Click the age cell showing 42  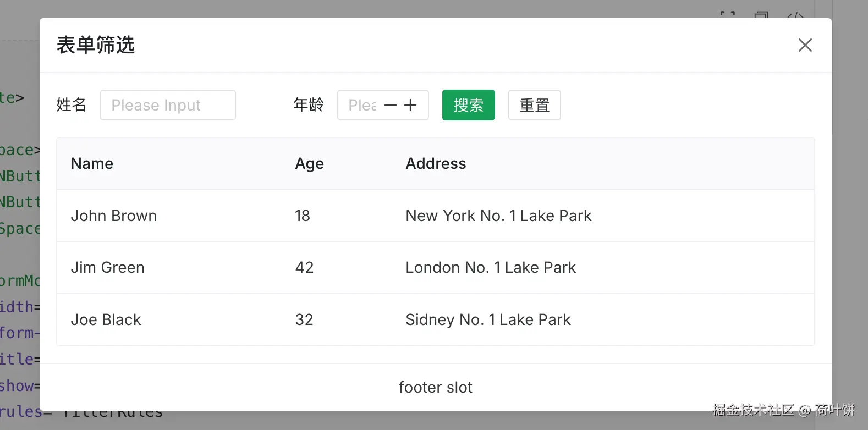304,267
